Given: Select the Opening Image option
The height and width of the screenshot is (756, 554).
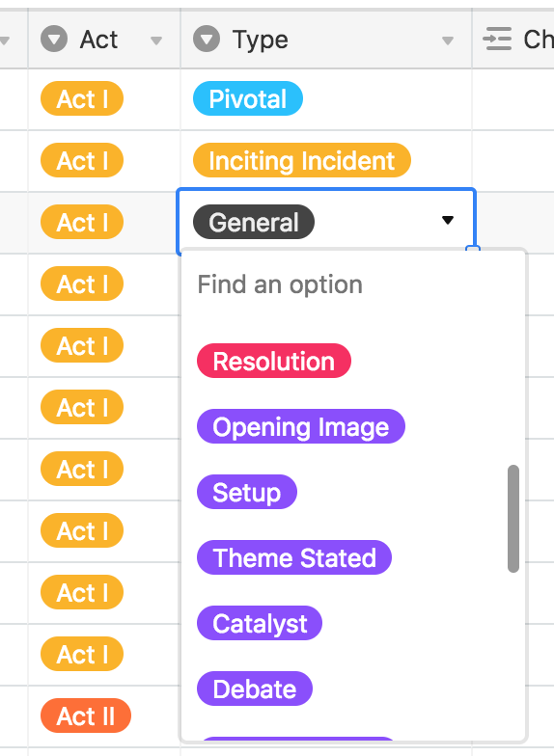Looking at the screenshot, I should (301, 426).
